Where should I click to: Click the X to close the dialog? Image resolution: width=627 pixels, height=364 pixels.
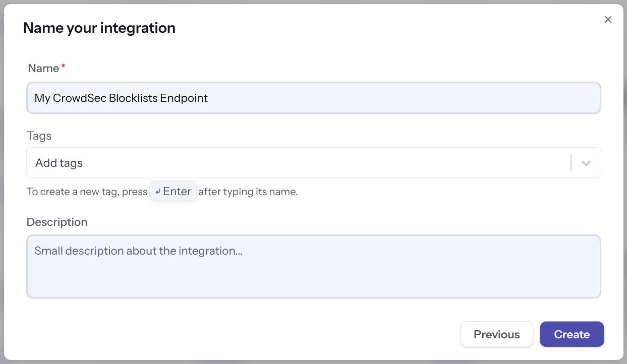pyautogui.click(x=608, y=19)
